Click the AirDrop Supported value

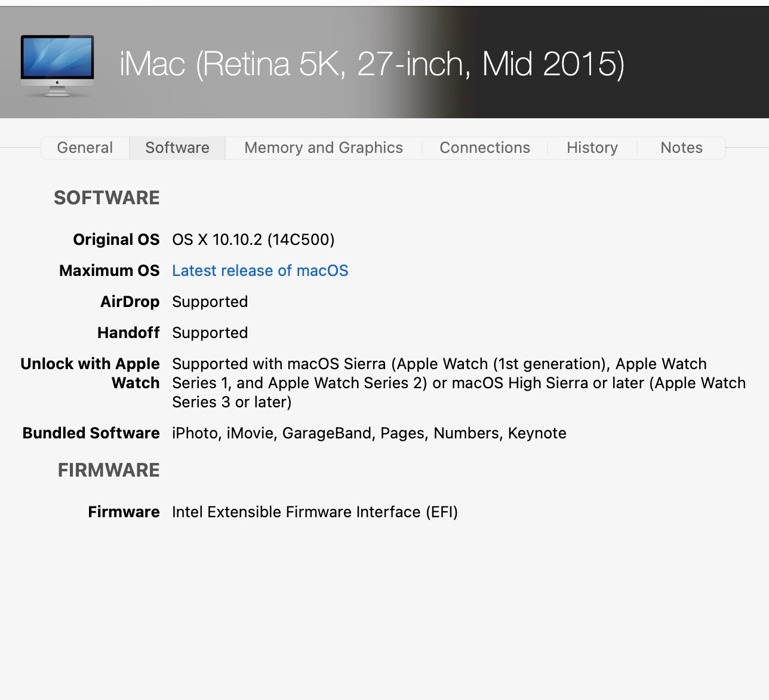pyautogui.click(x=210, y=302)
